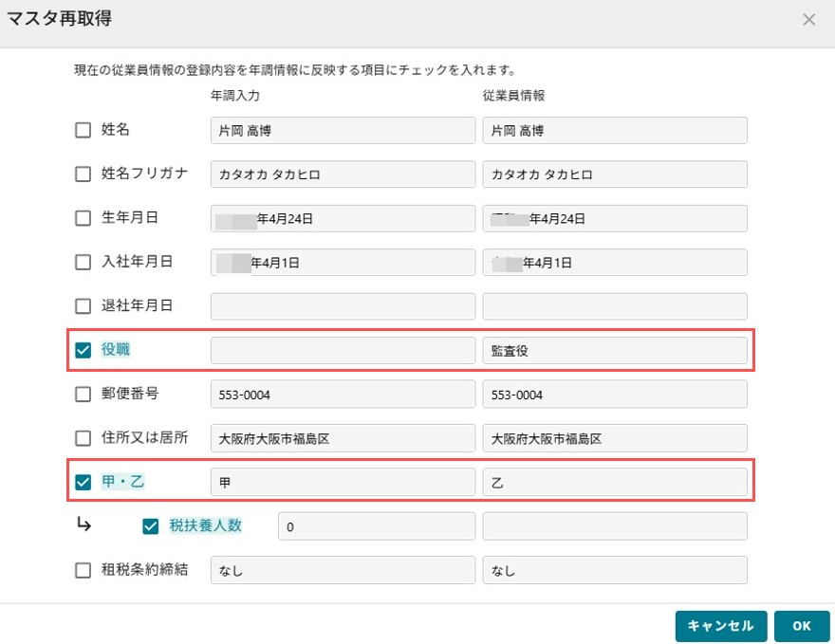835x644 pixels.
Task: Click the 税扶養人数 label text
Action: 206,525
